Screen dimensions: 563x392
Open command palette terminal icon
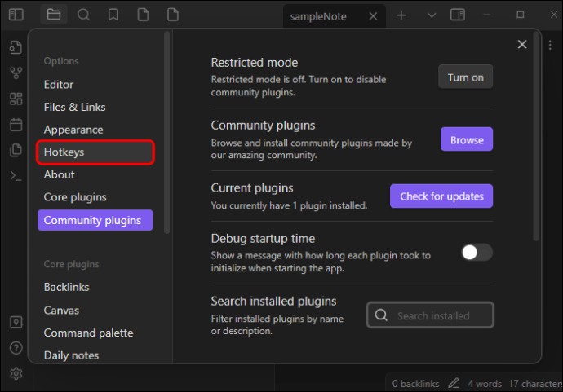coord(16,176)
